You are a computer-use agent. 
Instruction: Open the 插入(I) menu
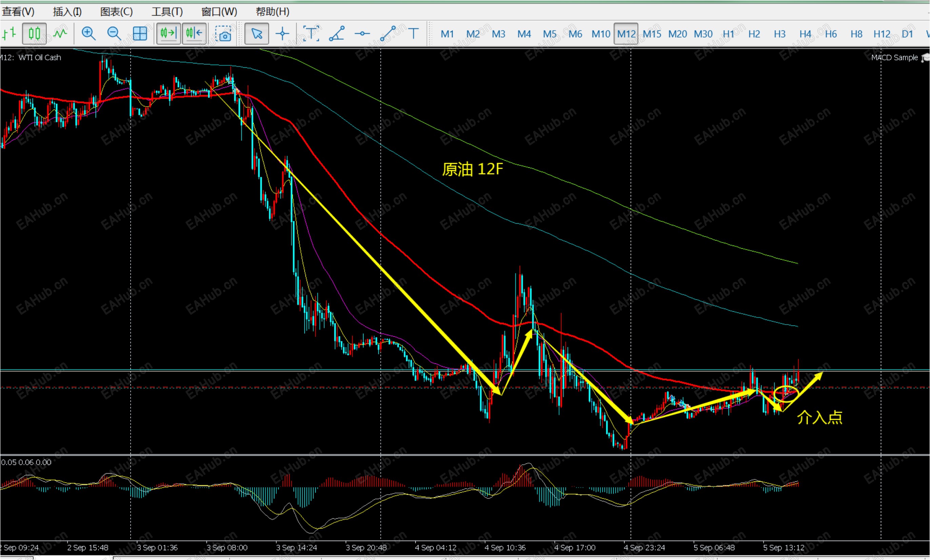point(67,12)
